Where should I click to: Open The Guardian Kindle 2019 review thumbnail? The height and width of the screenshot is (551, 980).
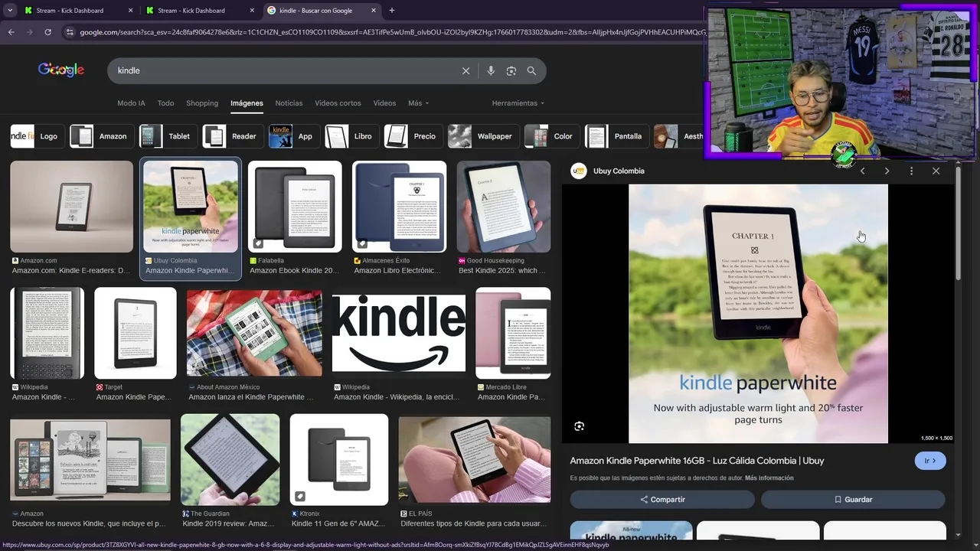(x=230, y=459)
